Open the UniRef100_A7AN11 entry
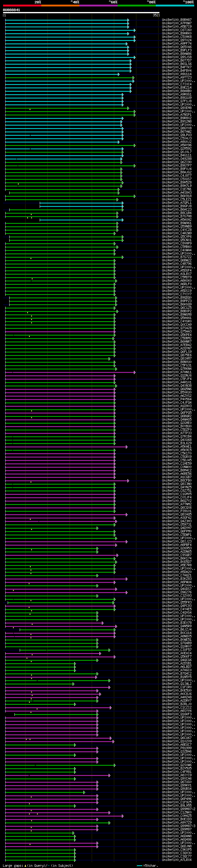197x868 pixels. click(x=177, y=372)
